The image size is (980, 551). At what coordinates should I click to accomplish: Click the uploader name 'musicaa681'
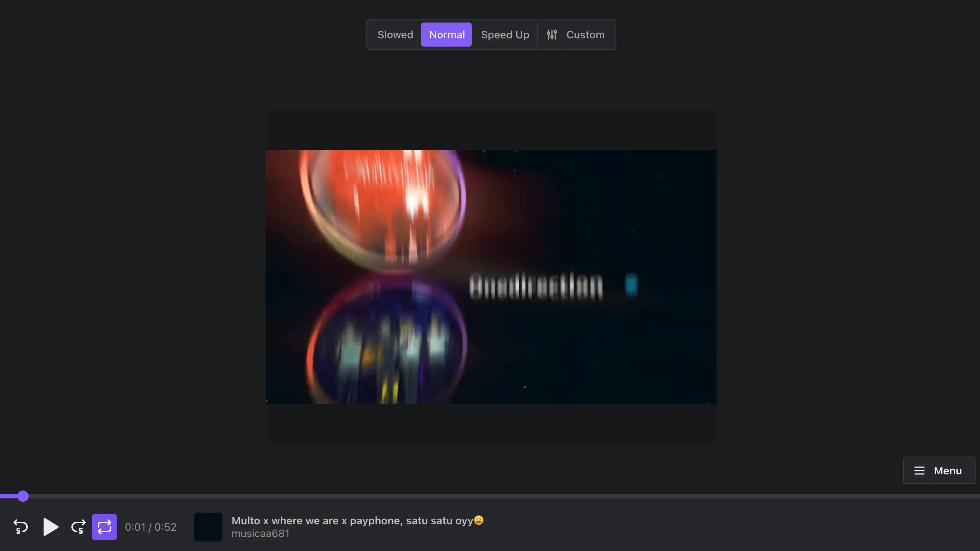point(260,533)
